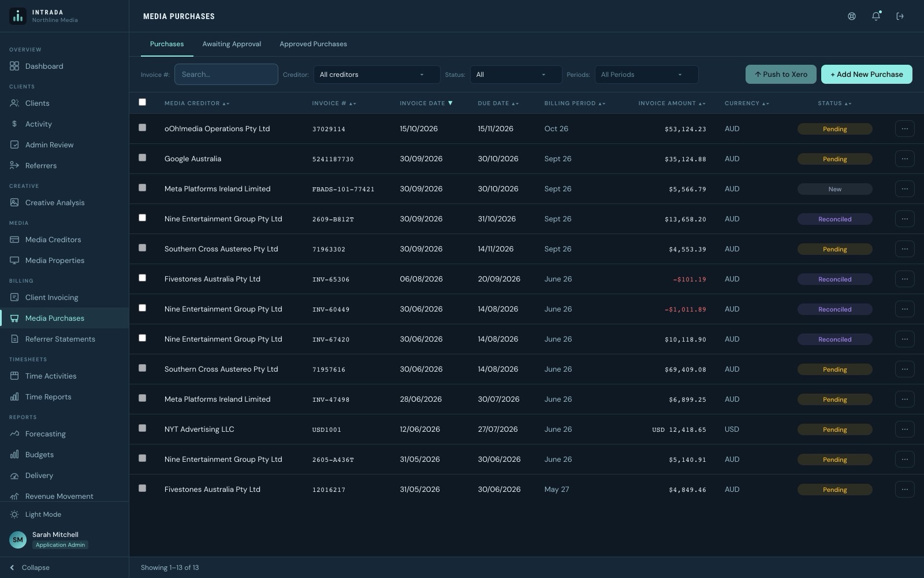Tick the select-all header checkbox

pyautogui.click(x=143, y=102)
